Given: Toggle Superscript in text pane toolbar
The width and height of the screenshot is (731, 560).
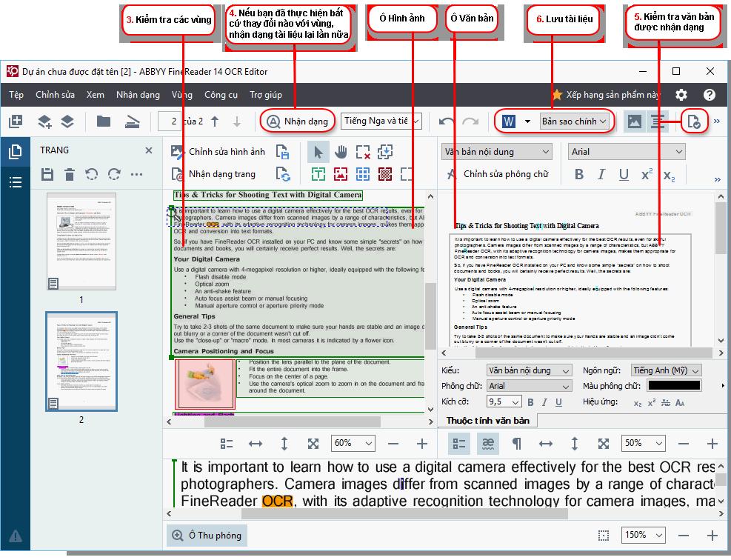Looking at the screenshot, I should (x=647, y=174).
